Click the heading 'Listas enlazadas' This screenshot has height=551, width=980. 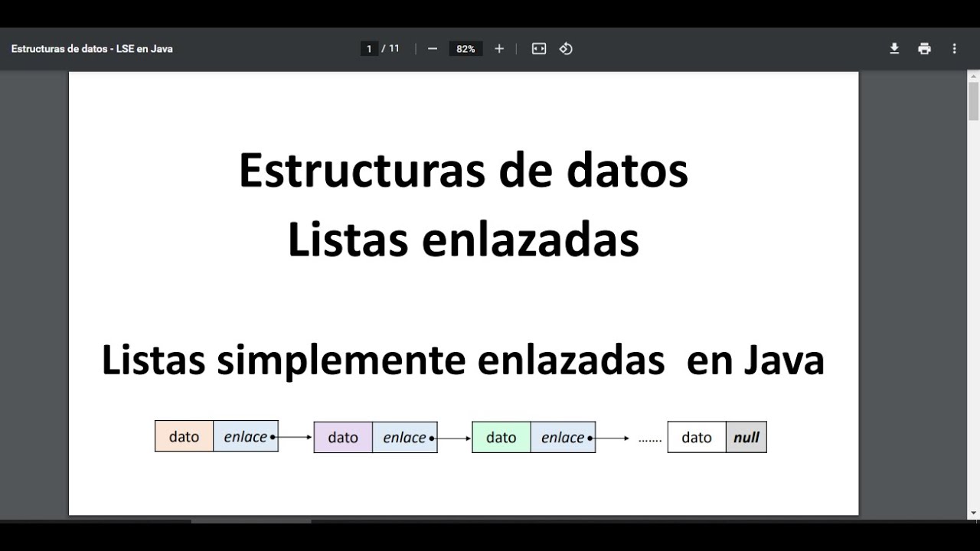(x=463, y=240)
